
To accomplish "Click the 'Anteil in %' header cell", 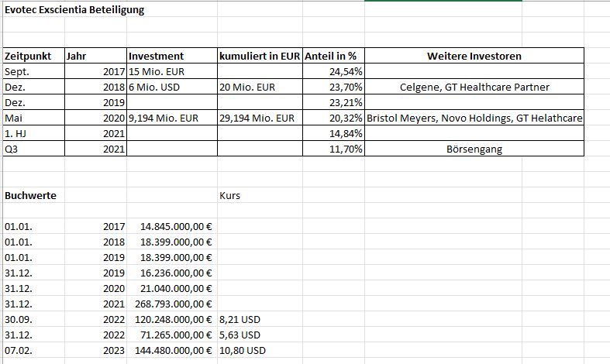I will (333, 56).
